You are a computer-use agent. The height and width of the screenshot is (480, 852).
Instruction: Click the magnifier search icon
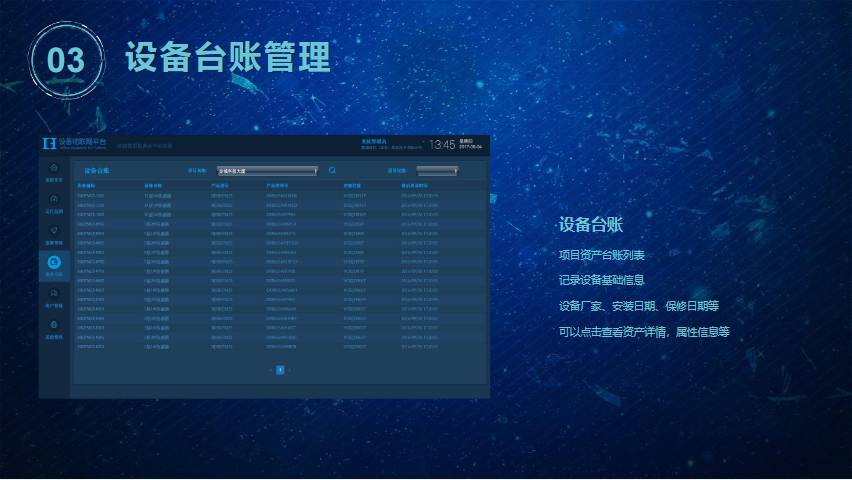(x=332, y=171)
